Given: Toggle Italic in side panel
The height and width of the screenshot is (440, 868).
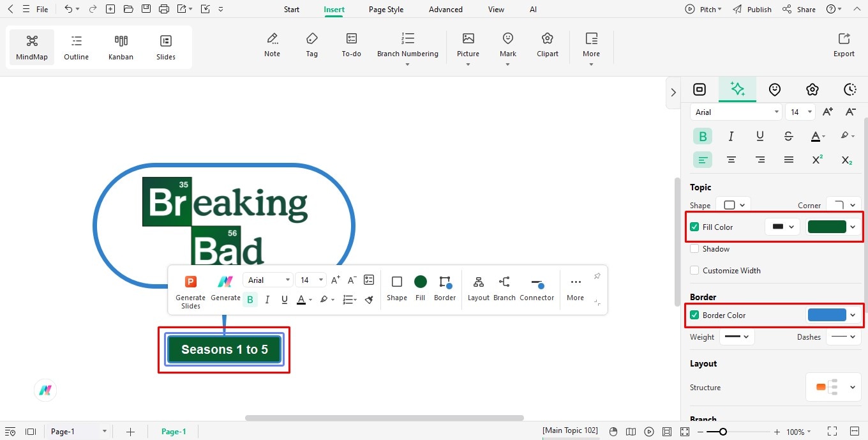Looking at the screenshot, I should pyautogui.click(x=731, y=136).
